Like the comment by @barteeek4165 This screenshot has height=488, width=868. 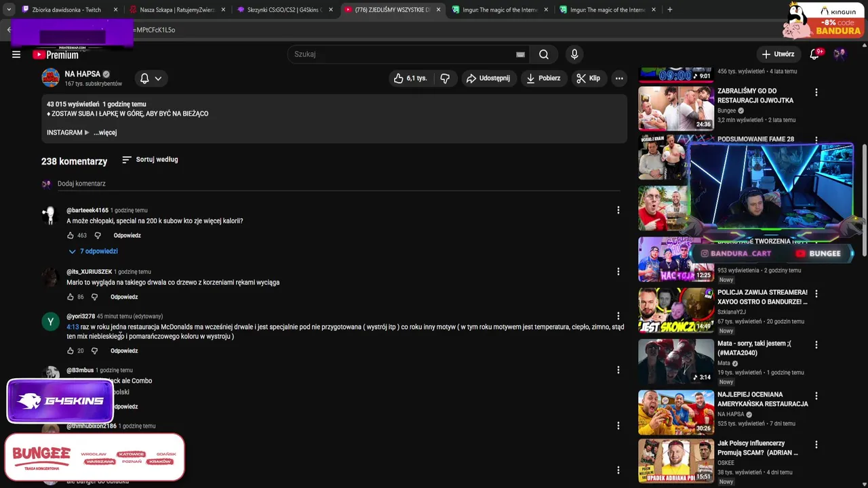[x=71, y=236]
